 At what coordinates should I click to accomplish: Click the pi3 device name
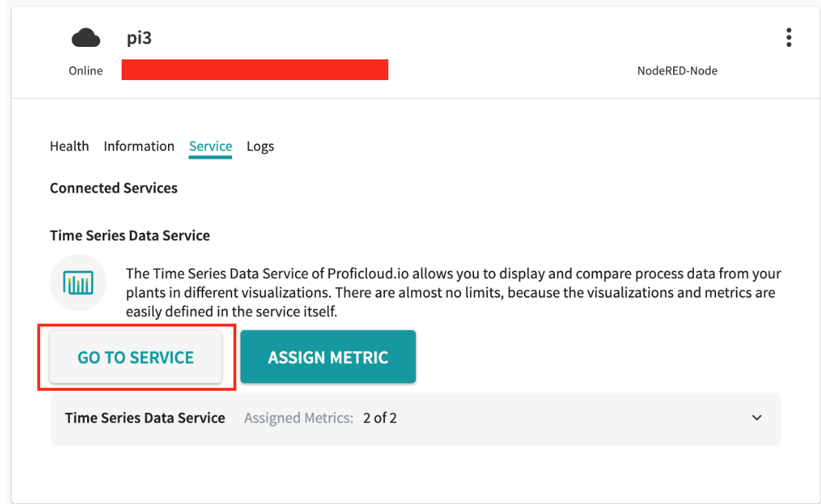(140, 38)
